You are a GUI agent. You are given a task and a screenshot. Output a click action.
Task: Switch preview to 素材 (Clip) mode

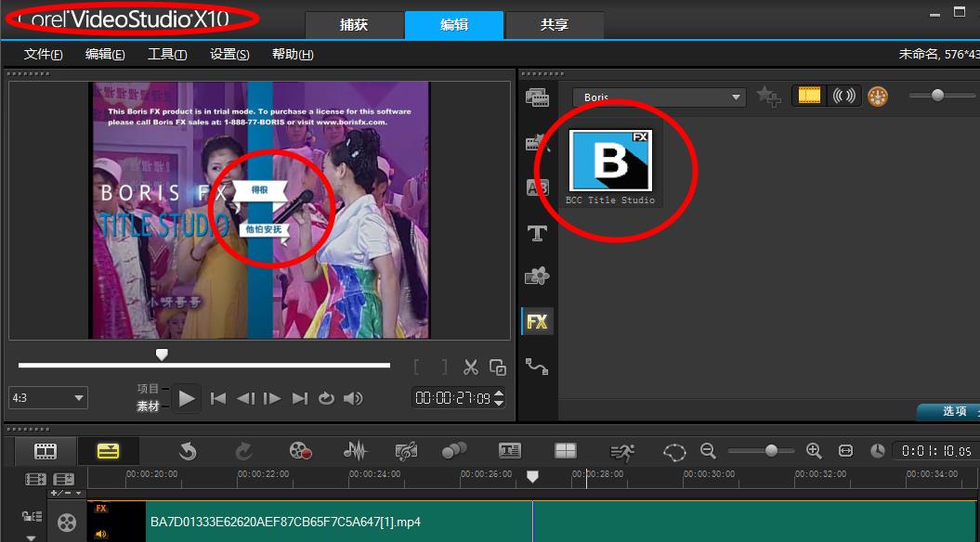(x=148, y=406)
